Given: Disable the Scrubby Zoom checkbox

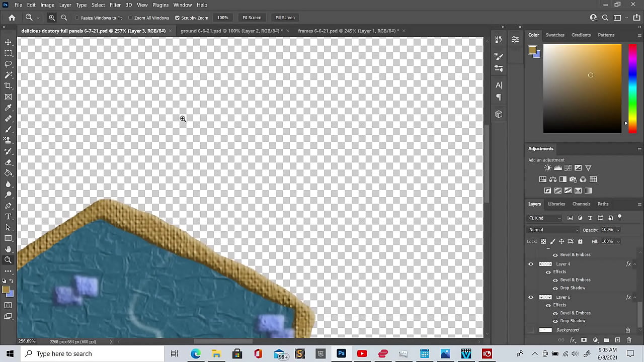Looking at the screenshot, I should (x=177, y=18).
